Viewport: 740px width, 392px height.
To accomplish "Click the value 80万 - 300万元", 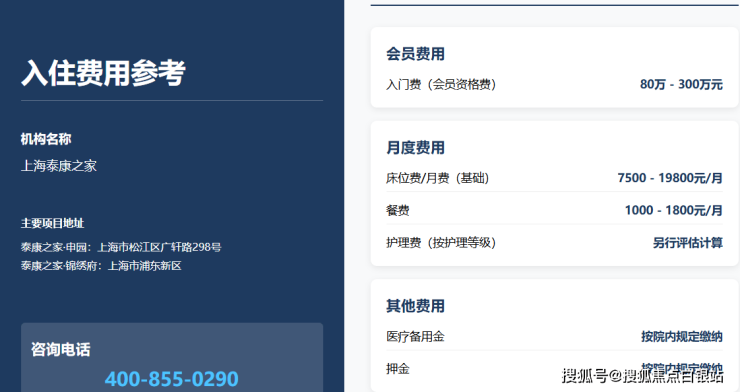I will (681, 84).
